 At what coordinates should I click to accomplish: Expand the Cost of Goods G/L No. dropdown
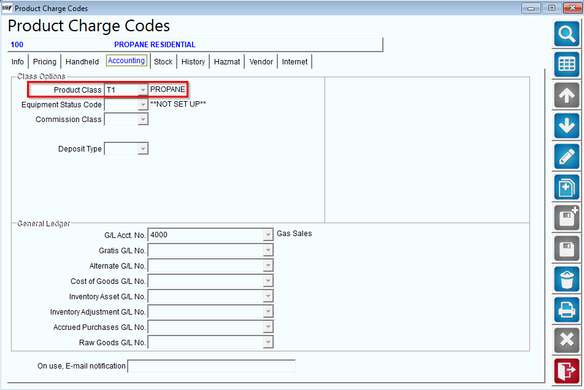pyautogui.click(x=268, y=281)
